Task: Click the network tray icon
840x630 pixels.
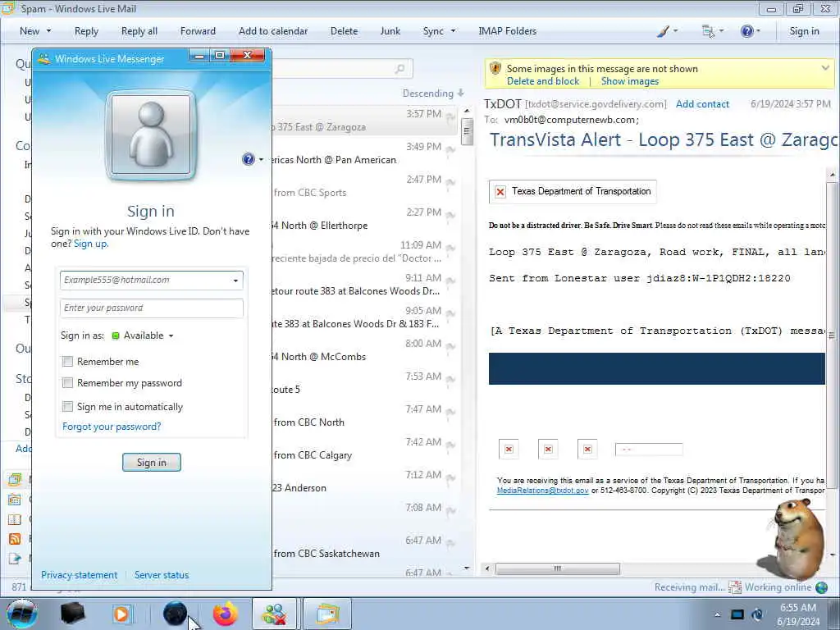Action: pyautogui.click(x=737, y=614)
